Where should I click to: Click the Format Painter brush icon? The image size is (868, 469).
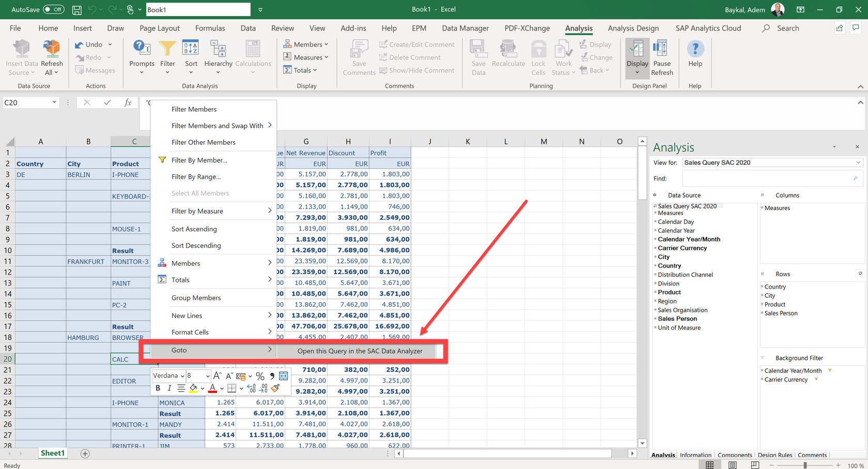coord(275,388)
